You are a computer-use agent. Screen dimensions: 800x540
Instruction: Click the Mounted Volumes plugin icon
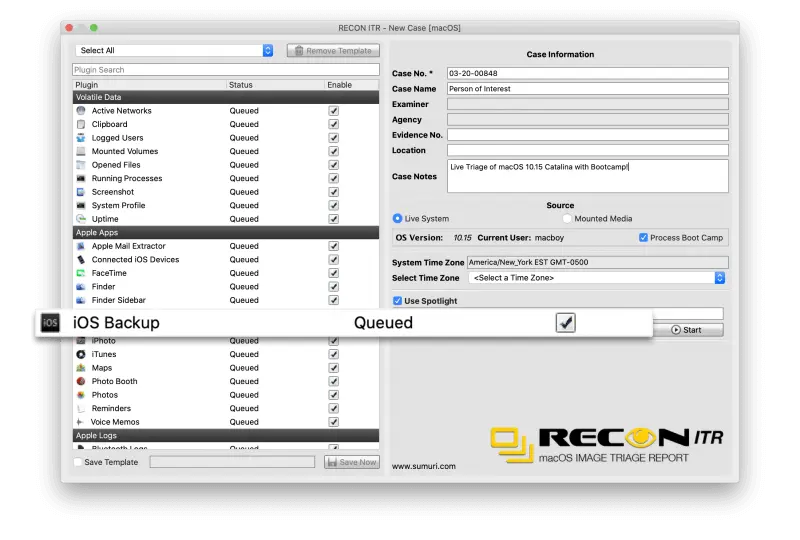click(81, 151)
